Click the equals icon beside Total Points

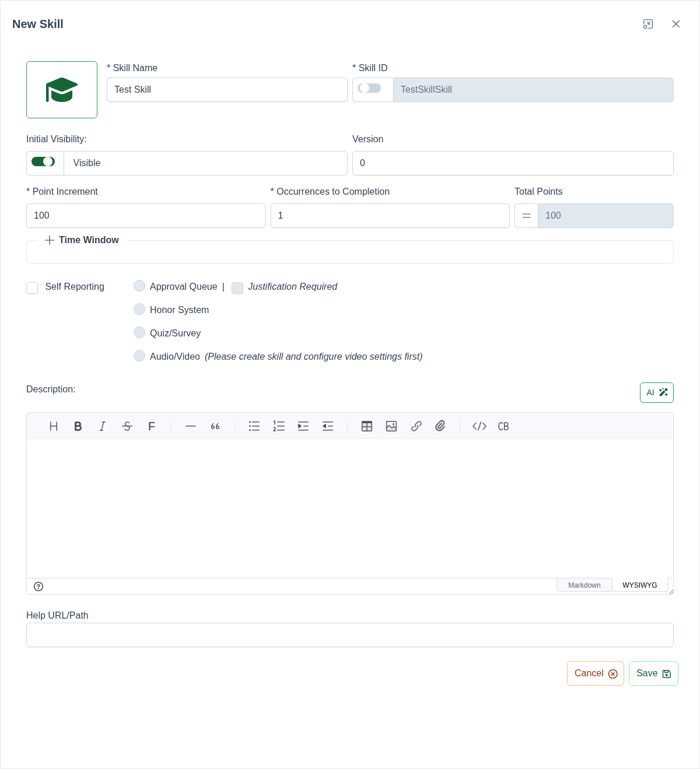point(526,216)
